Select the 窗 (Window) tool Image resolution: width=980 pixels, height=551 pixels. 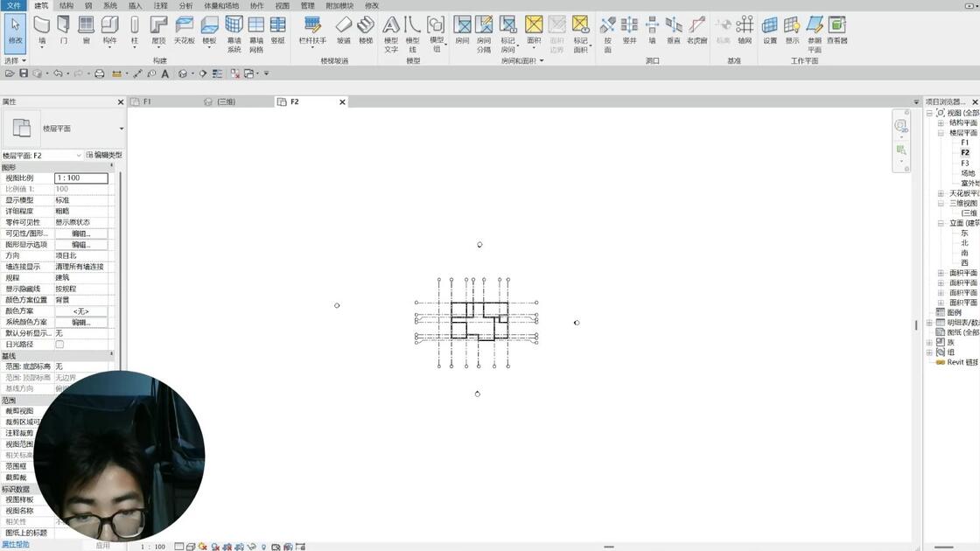[87, 30]
